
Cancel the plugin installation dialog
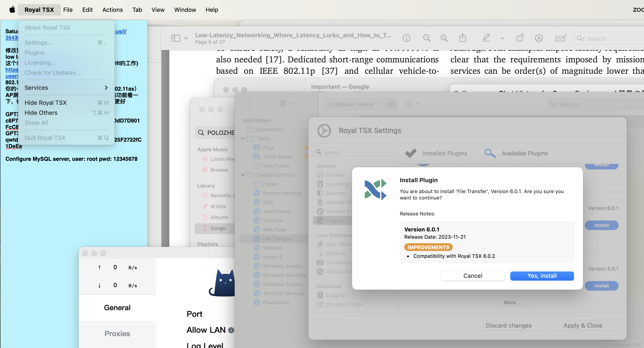click(x=473, y=276)
